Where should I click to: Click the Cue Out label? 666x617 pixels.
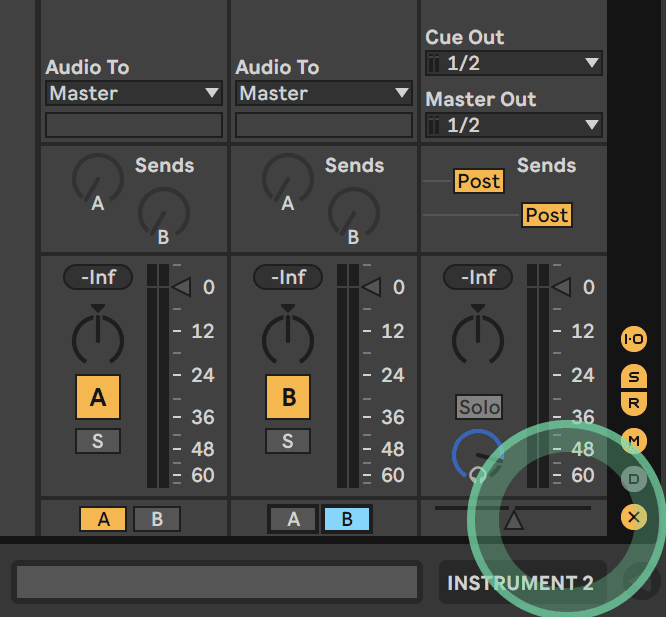(x=465, y=37)
